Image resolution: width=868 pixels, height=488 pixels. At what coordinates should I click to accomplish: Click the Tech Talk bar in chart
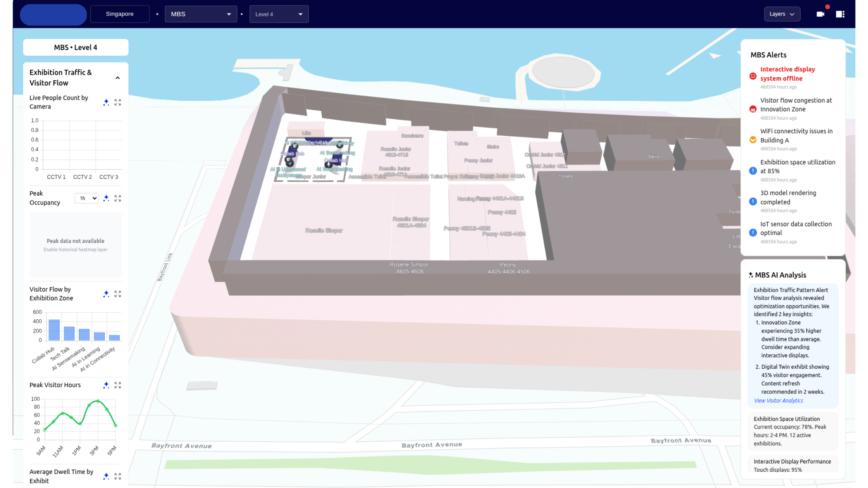(69, 333)
